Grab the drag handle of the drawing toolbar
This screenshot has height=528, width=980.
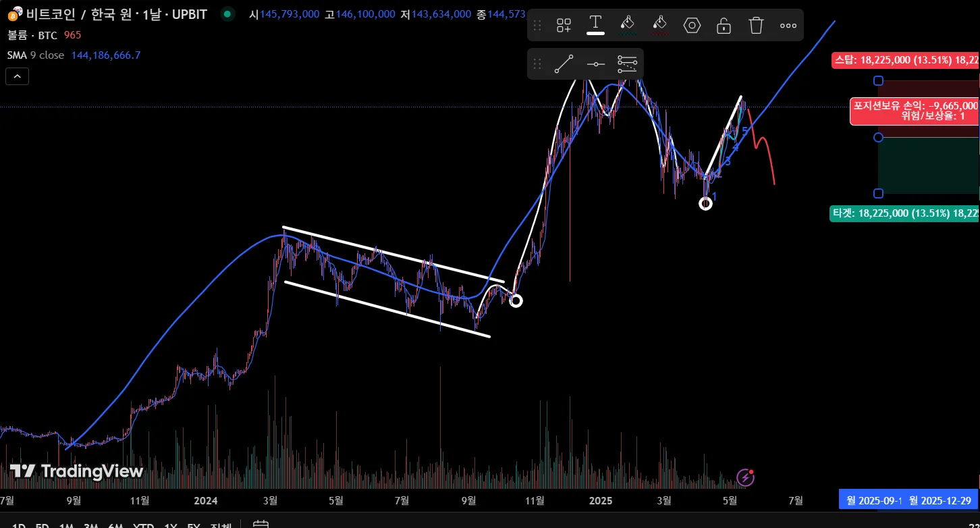click(537, 26)
